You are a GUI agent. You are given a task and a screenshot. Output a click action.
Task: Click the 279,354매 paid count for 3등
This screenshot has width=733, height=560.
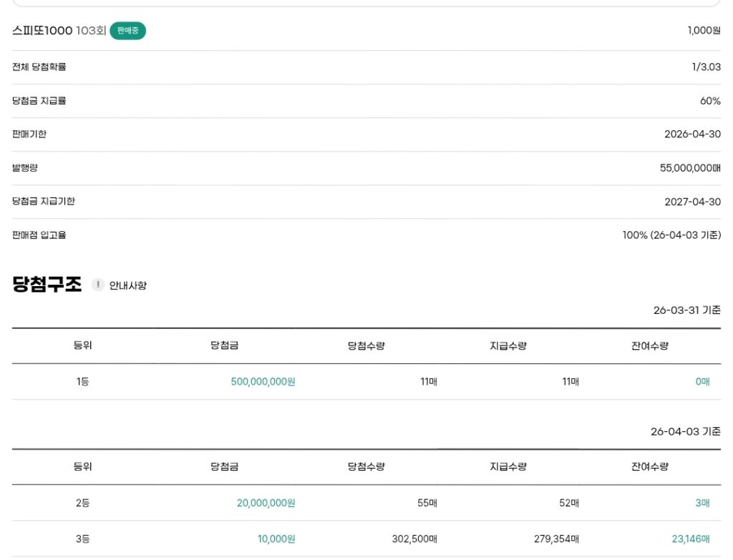[x=556, y=539]
